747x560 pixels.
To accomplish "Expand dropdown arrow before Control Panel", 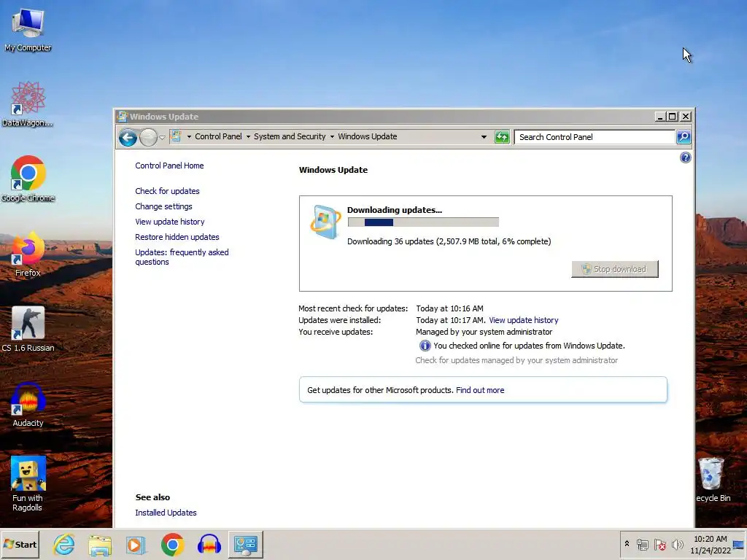I will (x=189, y=136).
